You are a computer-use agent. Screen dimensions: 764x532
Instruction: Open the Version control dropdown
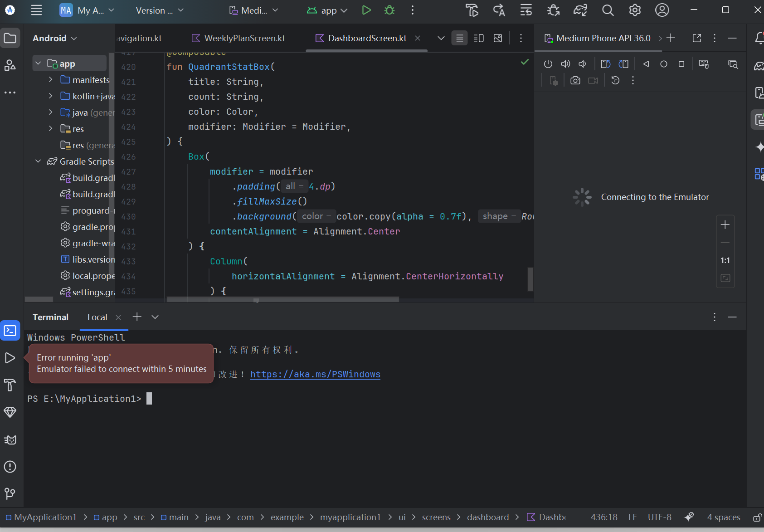pos(160,10)
